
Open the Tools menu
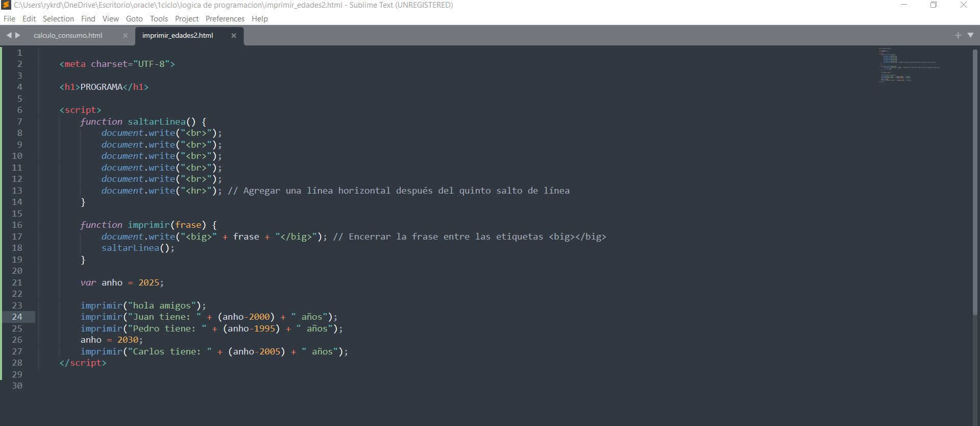(159, 19)
